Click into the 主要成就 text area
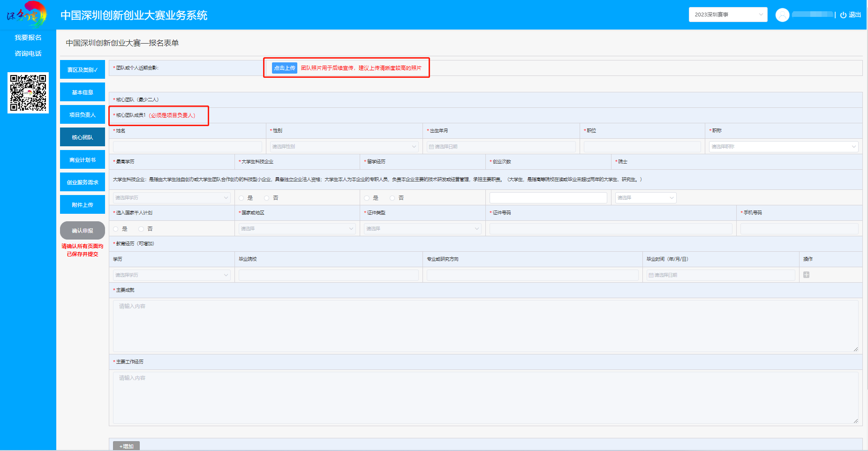This screenshot has height=451, width=868. pos(485,326)
